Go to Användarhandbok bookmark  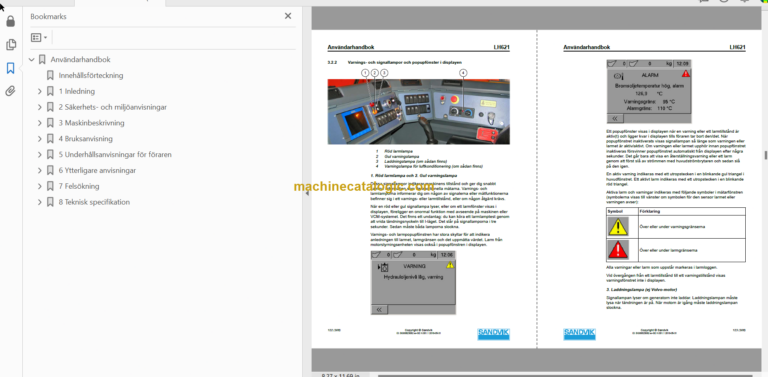pyautogui.click(x=80, y=60)
